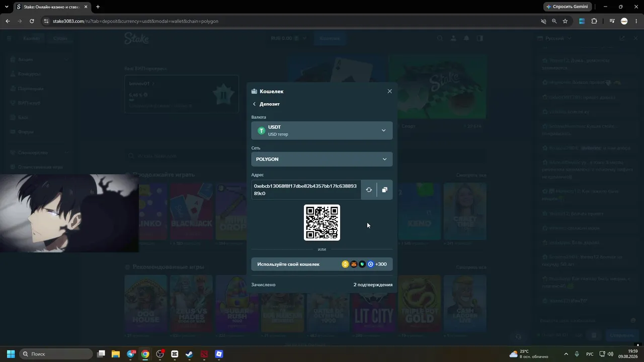Click Используйте свой кошелек button
Image resolution: width=644 pixels, height=362 pixels.
pos(322,264)
